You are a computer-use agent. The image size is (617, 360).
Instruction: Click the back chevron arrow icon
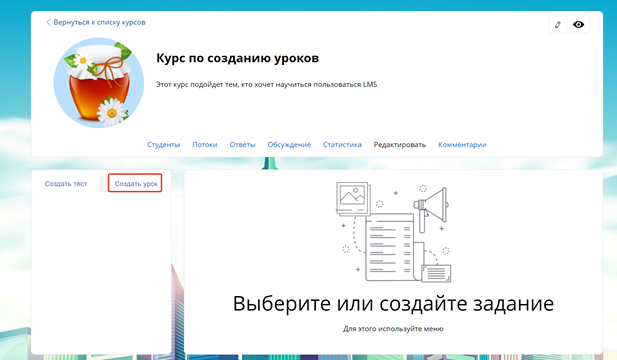click(x=48, y=22)
